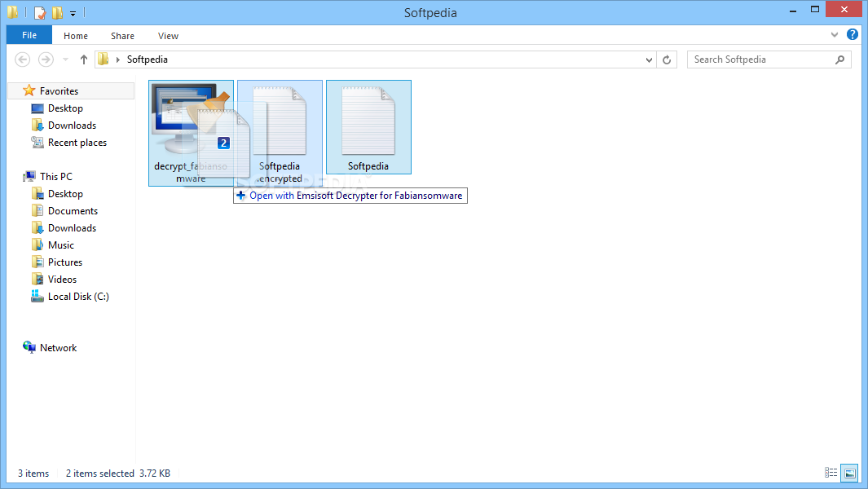Go up one folder level
Screen dimensions: 868x489
point(84,59)
